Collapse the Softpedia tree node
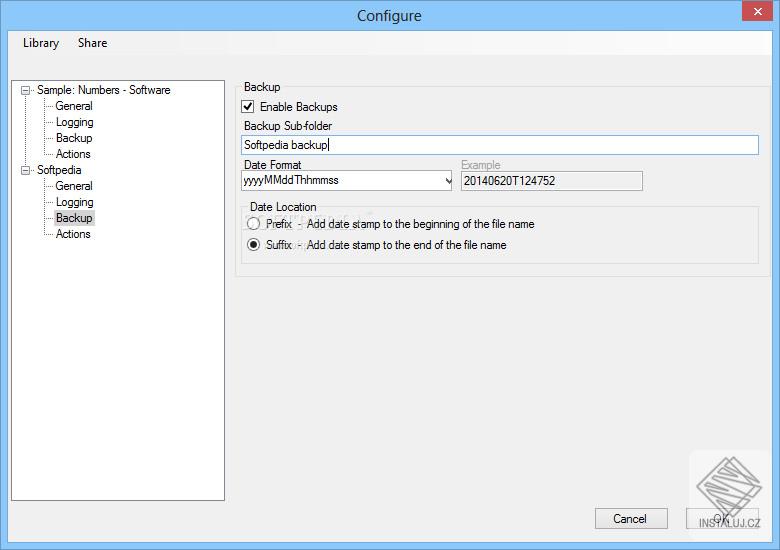The height and width of the screenshot is (550, 780). point(26,170)
